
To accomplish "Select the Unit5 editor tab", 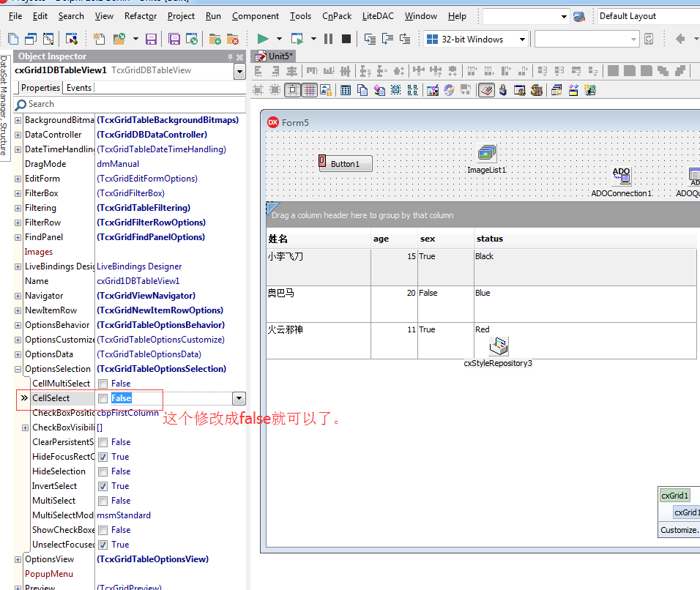I will pos(275,56).
